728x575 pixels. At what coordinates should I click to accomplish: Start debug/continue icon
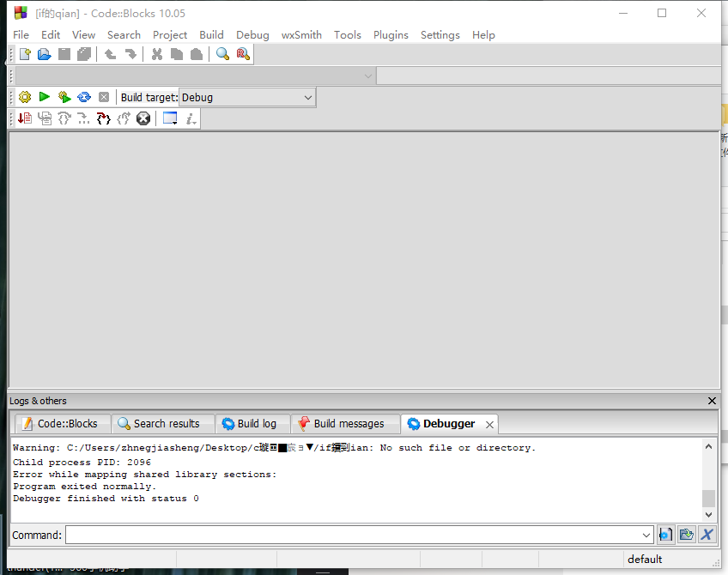pyautogui.click(x=25, y=118)
